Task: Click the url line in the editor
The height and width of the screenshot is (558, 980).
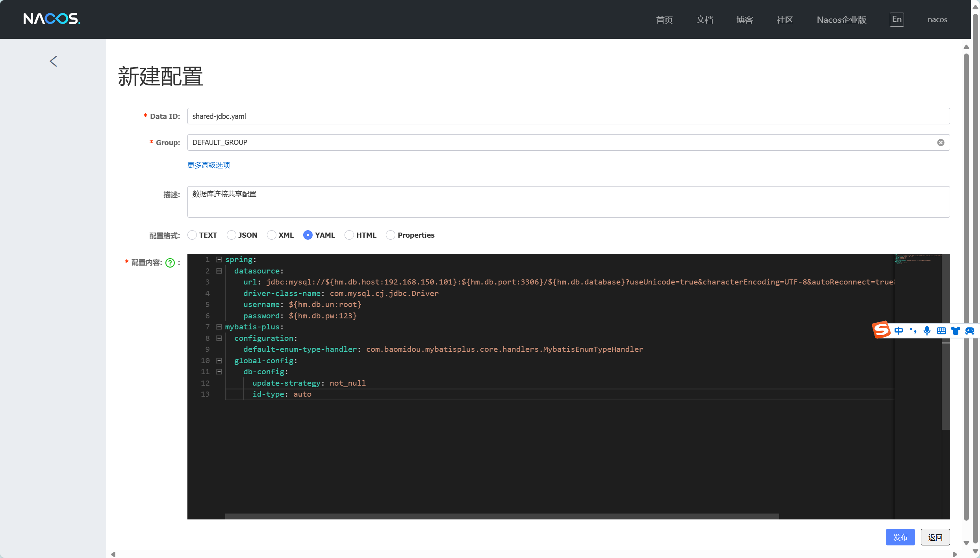Action: [569, 282]
